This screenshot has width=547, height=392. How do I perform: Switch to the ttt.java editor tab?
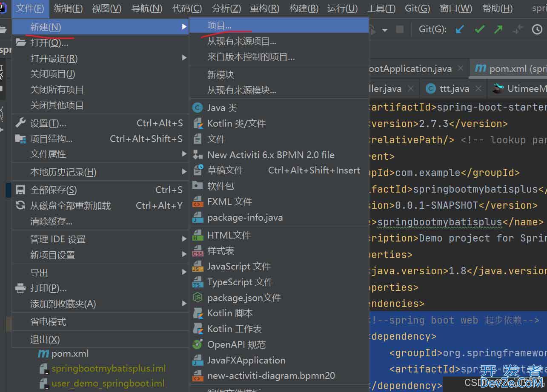click(x=455, y=88)
